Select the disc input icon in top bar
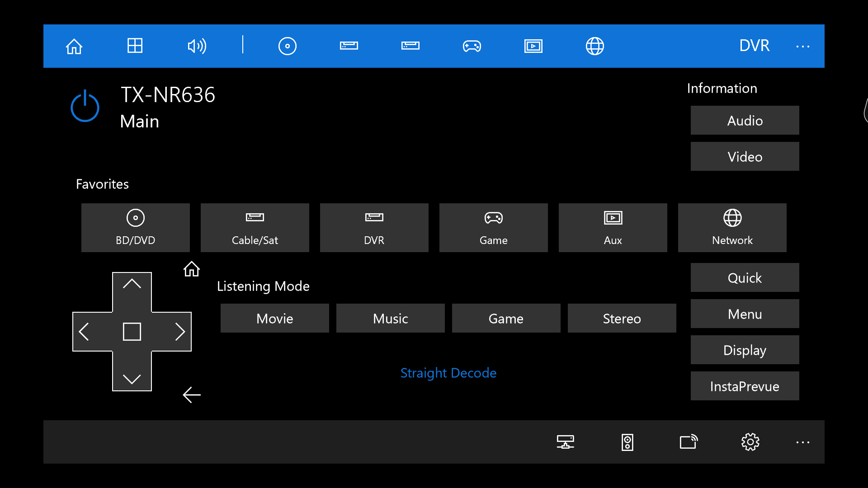This screenshot has height=488, width=868. tap(287, 46)
